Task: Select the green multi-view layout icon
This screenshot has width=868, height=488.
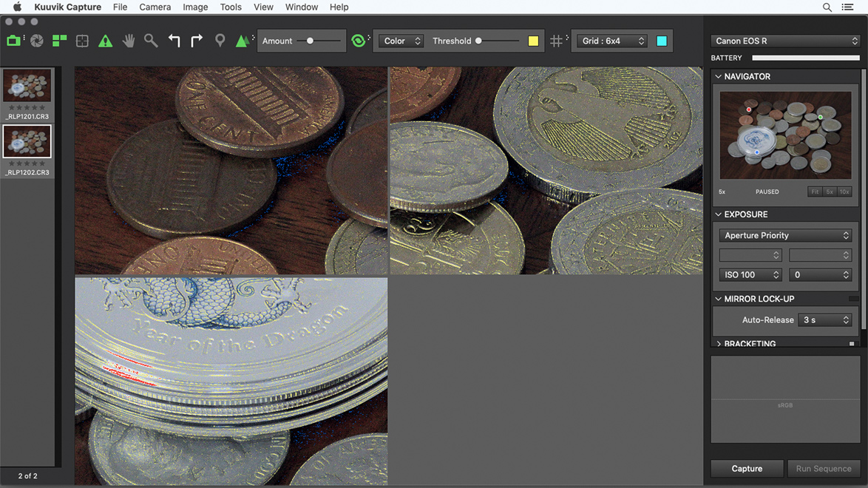Action: (59, 41)
